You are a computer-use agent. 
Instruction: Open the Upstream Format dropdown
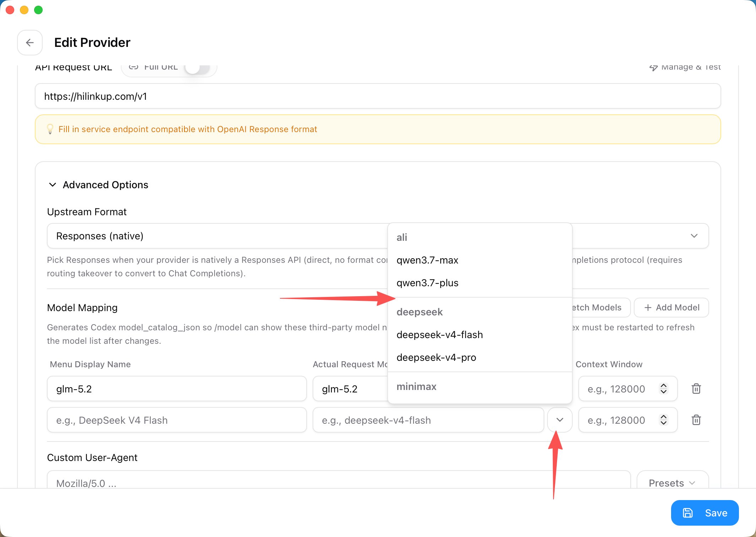[x=378, y=236]
